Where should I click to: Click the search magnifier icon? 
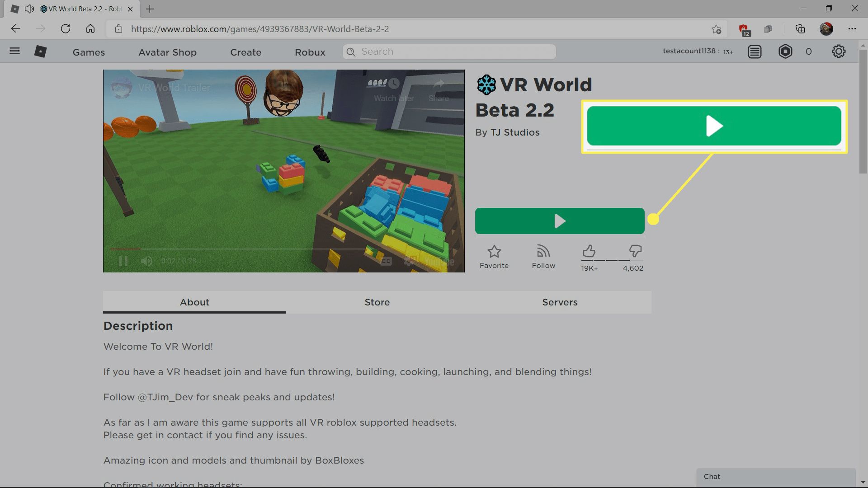[x=352, y=52]
